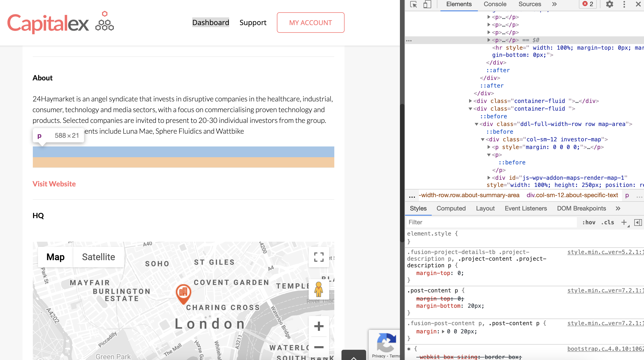
Task: Show more DevTools tabs
Action: (x=554, y=4)
